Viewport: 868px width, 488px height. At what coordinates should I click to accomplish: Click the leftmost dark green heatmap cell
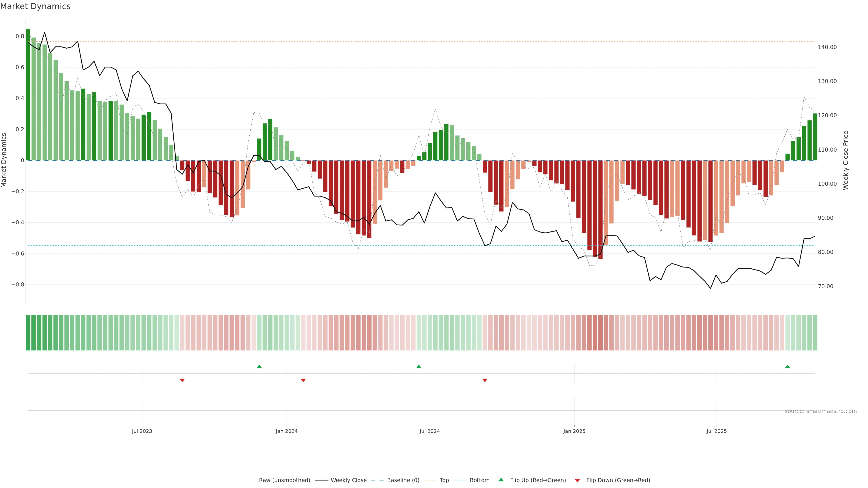(28, 333)
